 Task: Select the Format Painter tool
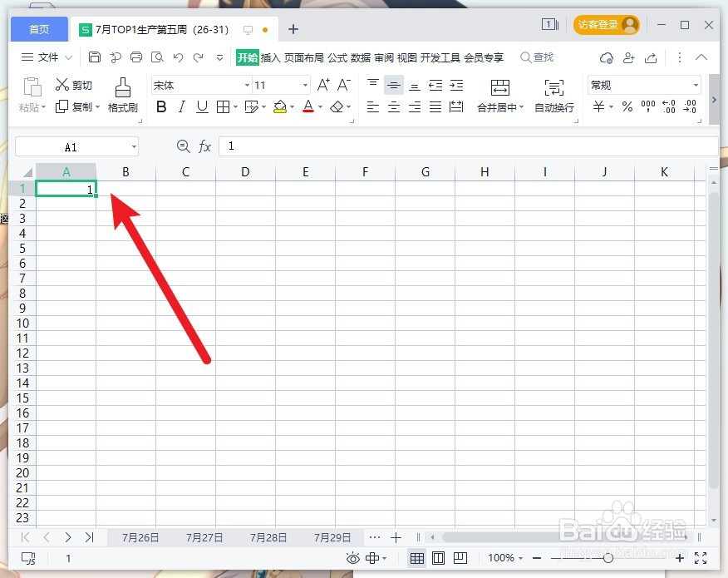pos(122,91)
